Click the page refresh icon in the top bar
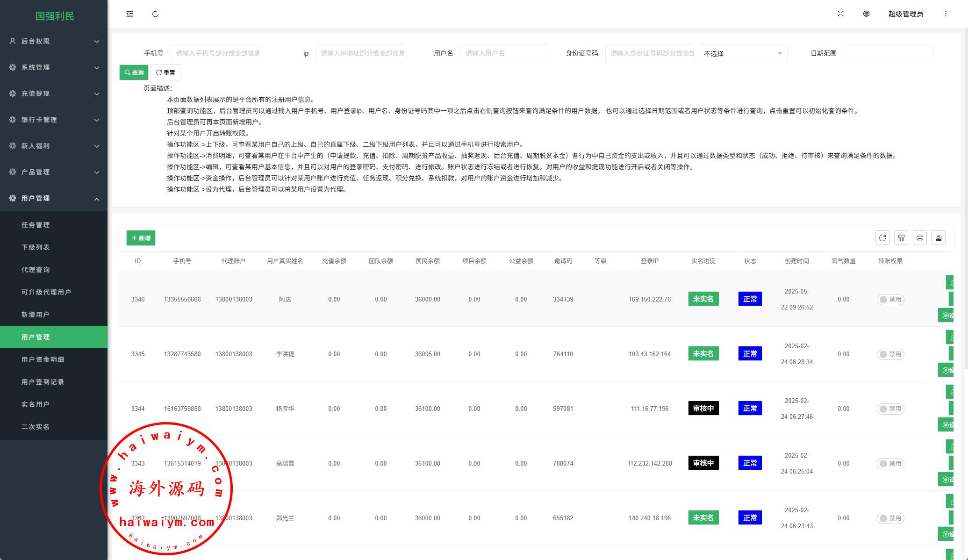This screenshot has width=968, height=560. coord(155,14)
